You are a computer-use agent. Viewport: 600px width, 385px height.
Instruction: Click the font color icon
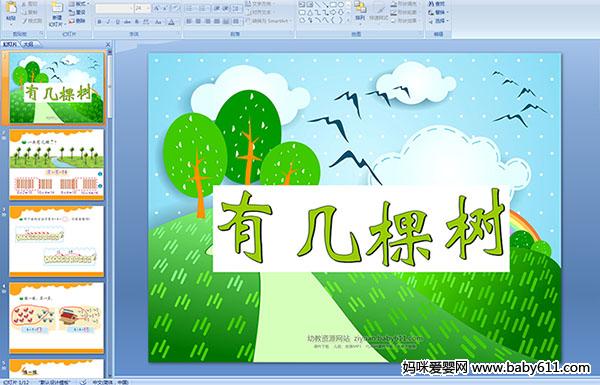(x=171, y=22)
